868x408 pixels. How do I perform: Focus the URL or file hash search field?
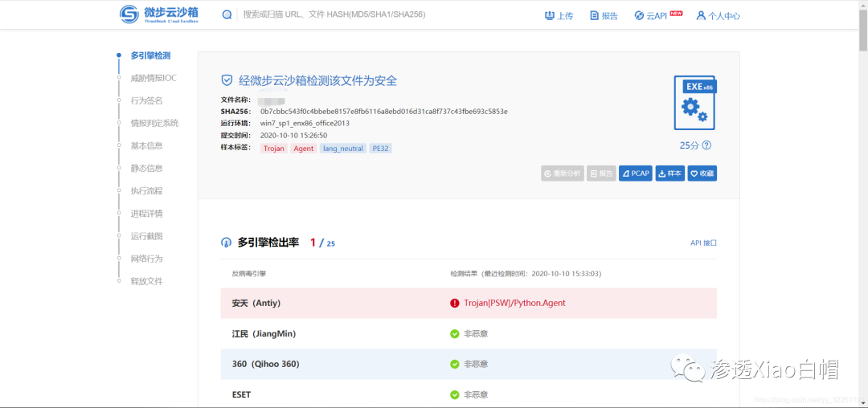pos(334,15)
